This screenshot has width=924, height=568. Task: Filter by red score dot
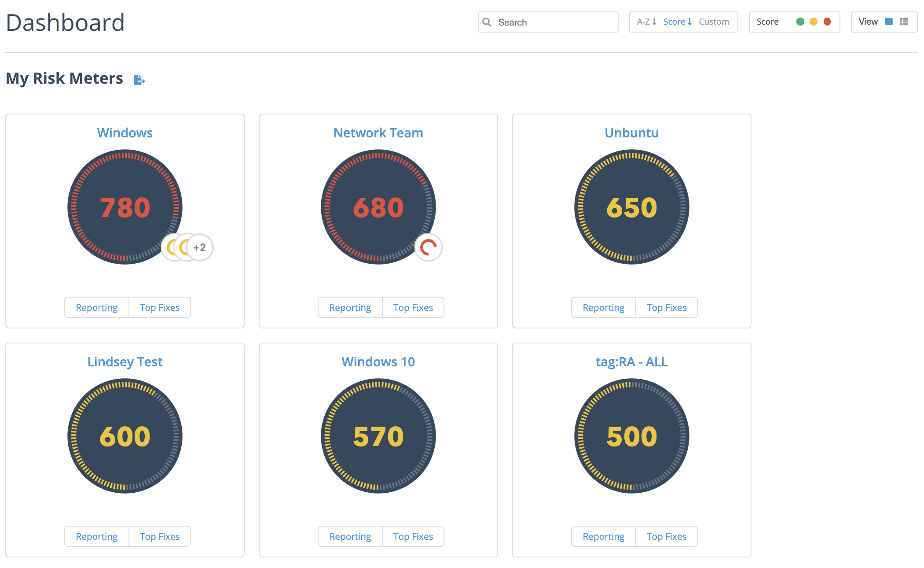coord(827,22)
